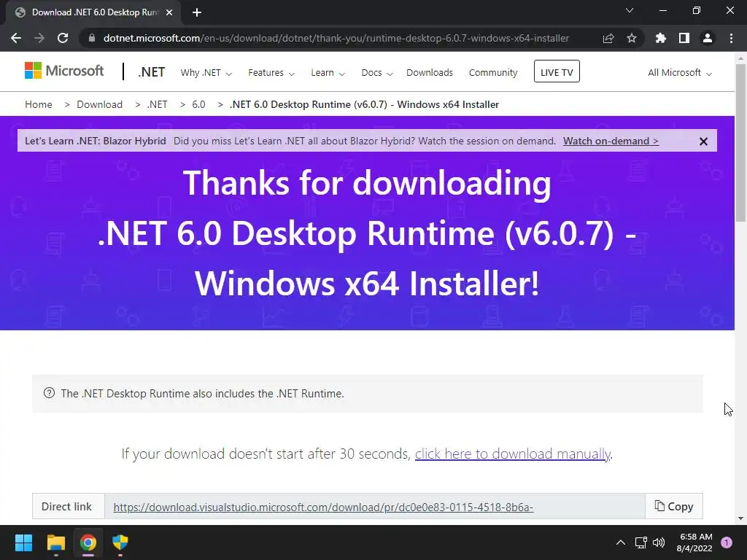Click the Copy button for direct link
The width and height of the screenshot is (747, 560).
point(673,506)
